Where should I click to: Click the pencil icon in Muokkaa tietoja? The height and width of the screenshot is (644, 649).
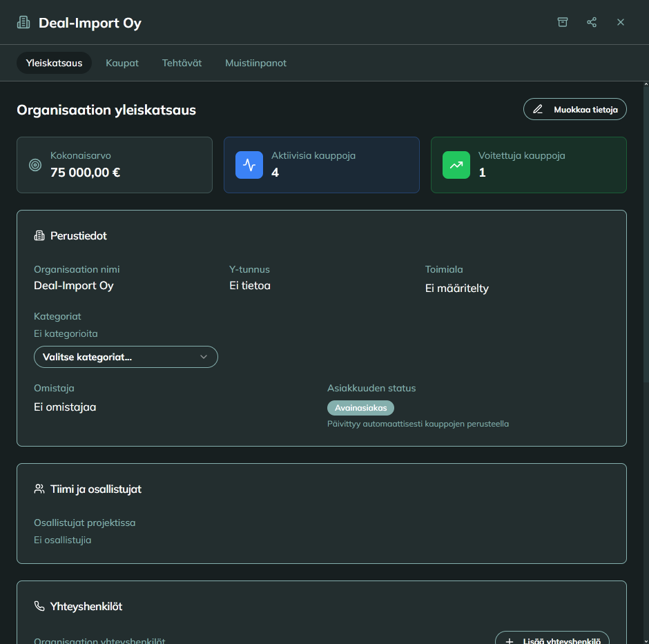(x=538, y=109)
